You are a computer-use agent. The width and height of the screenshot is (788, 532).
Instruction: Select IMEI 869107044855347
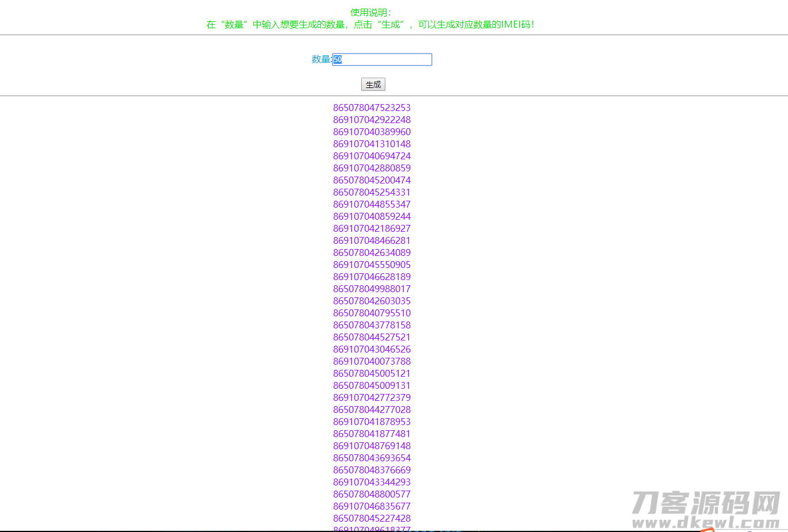[x=372, y=204]
